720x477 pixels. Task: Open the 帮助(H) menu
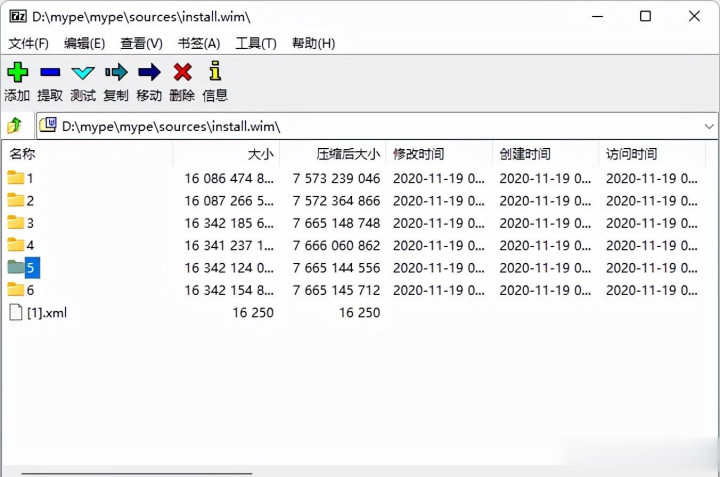coord(314,44)
